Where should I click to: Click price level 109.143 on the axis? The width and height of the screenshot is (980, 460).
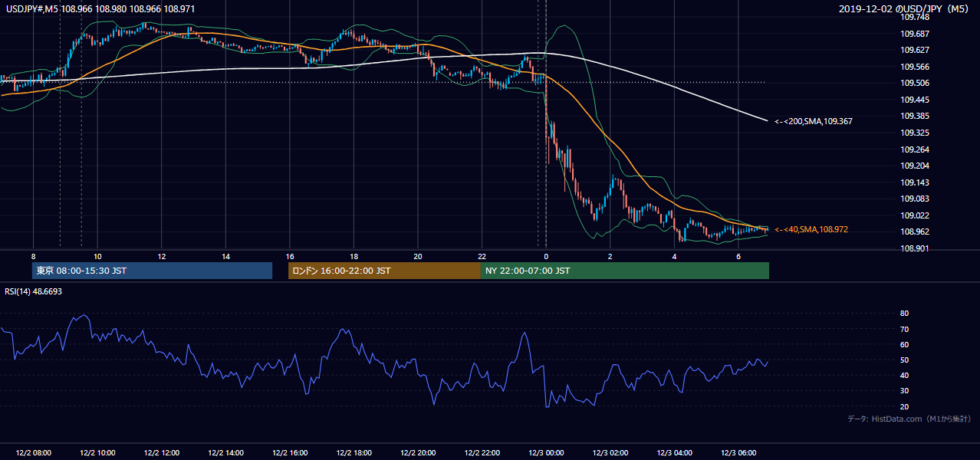[x=915, y=182]
